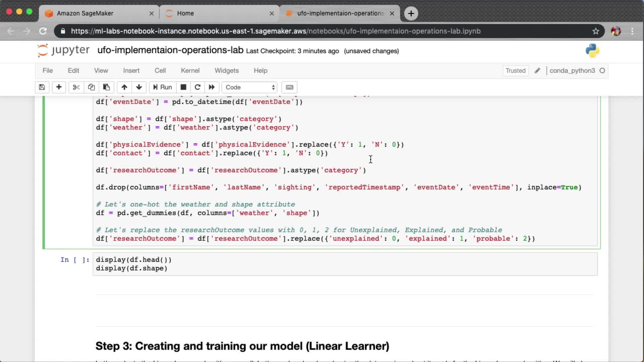Expand the Code cell type dropdown

click(250, 87)
